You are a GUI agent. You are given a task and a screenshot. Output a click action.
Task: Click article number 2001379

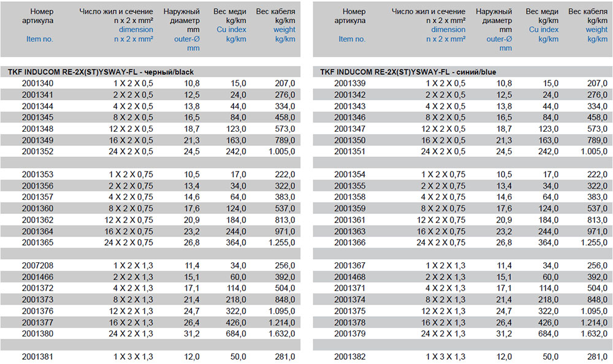(350, 333)
